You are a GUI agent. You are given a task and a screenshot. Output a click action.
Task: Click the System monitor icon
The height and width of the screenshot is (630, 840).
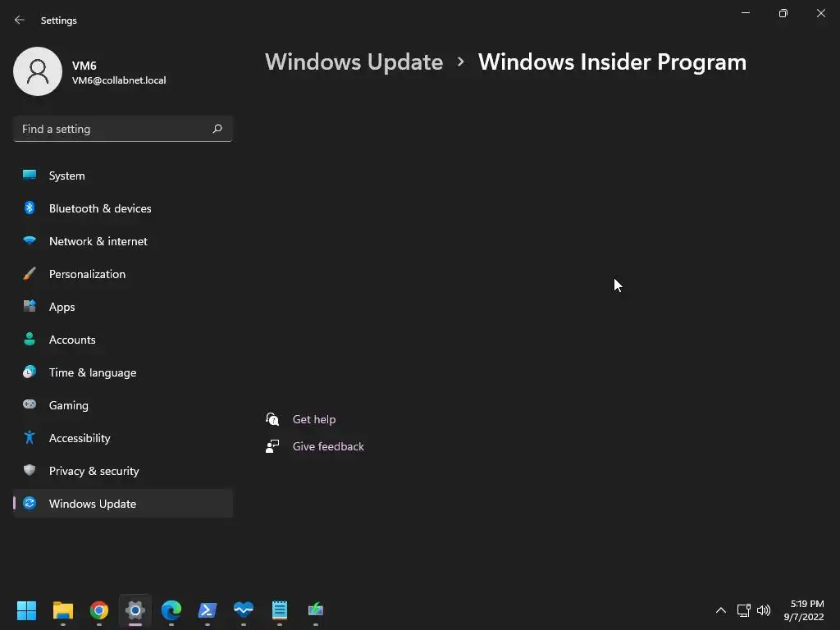(x=30, y=175)
